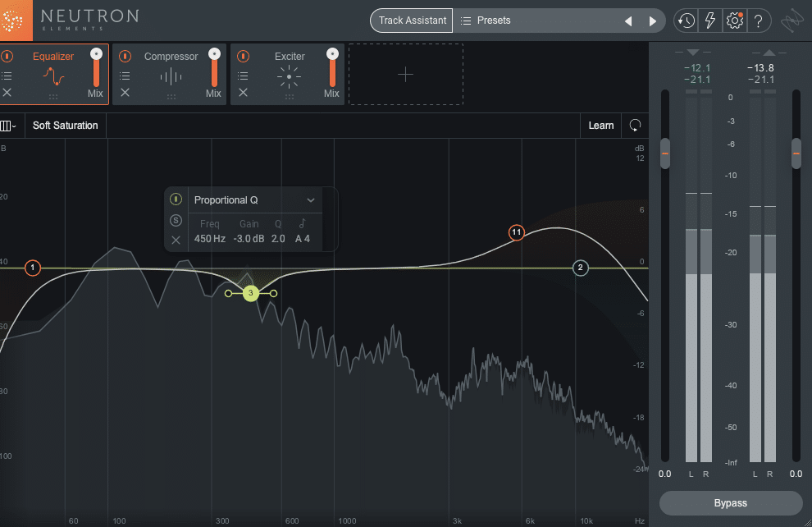Click the -3.0 dB gain value
This screenshot has height=527, width=812.
pyautogui.click(x=249, y=239)
